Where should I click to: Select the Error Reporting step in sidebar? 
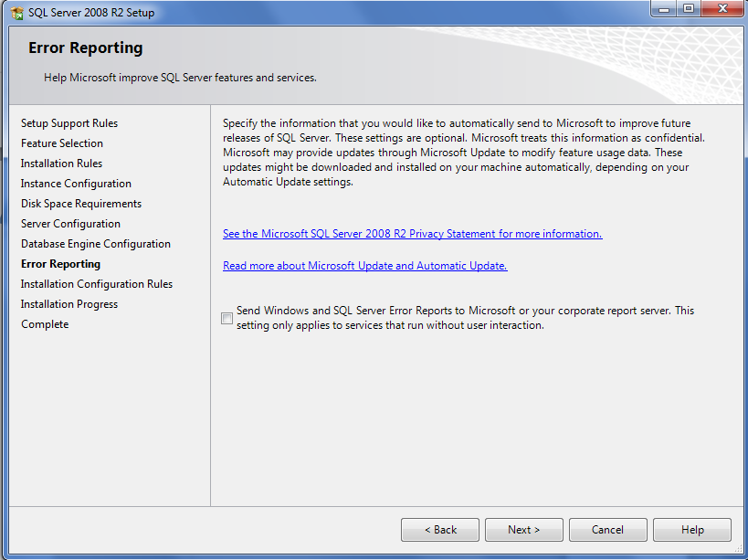pos(60,264)
